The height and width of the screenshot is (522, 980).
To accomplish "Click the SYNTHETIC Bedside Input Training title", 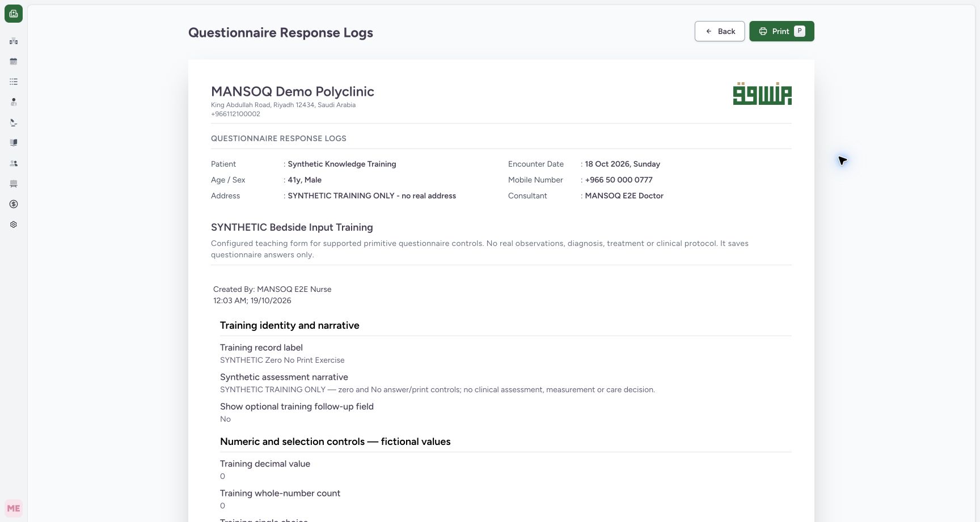I will click(292, 227).
